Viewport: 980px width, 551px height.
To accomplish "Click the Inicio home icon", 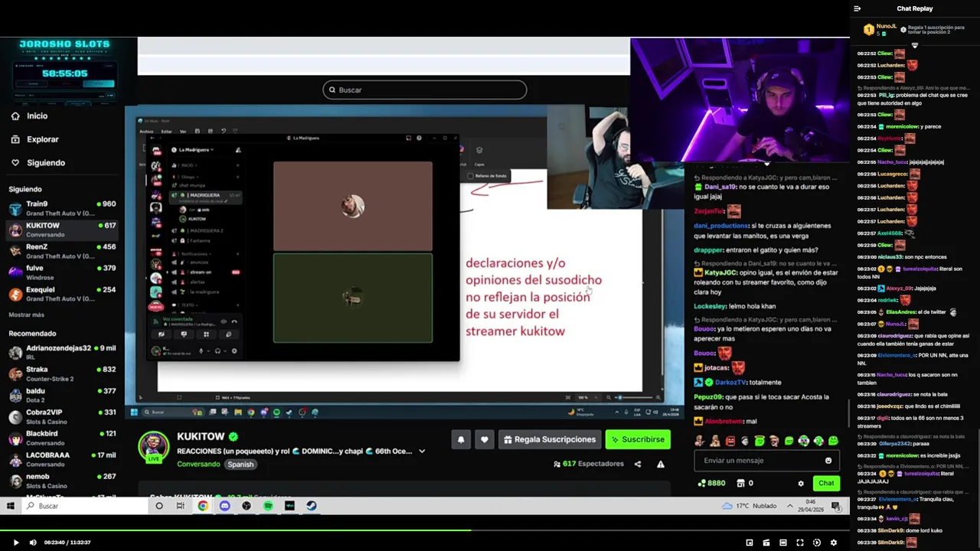I will tap(15, 116).
